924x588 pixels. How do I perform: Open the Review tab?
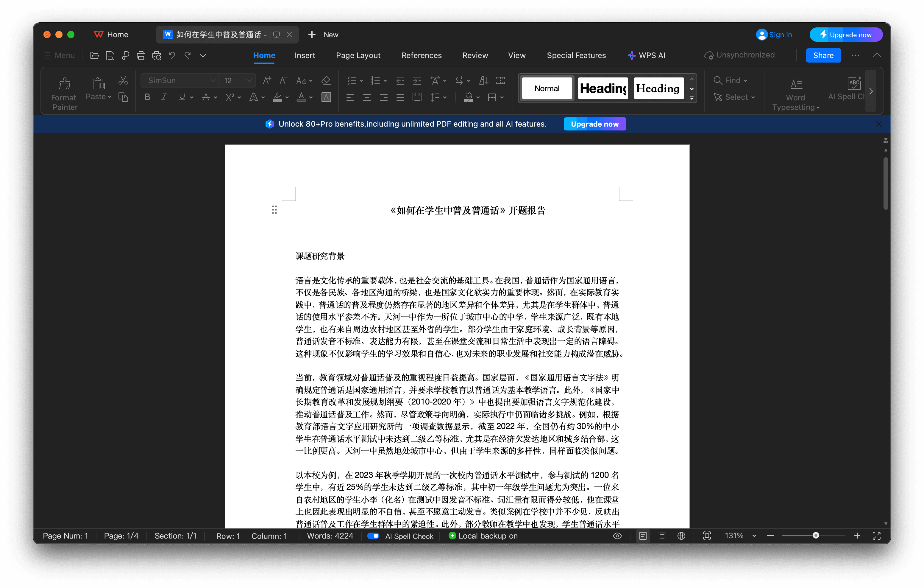coord(475,55)
